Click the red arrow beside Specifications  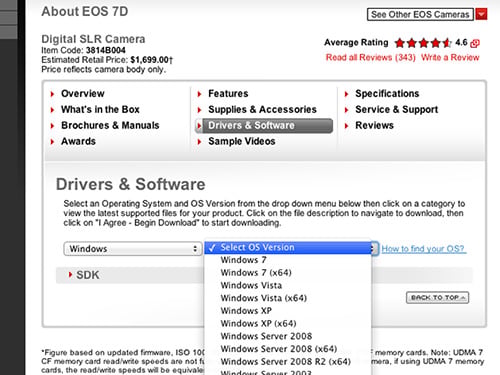[346, 94]
